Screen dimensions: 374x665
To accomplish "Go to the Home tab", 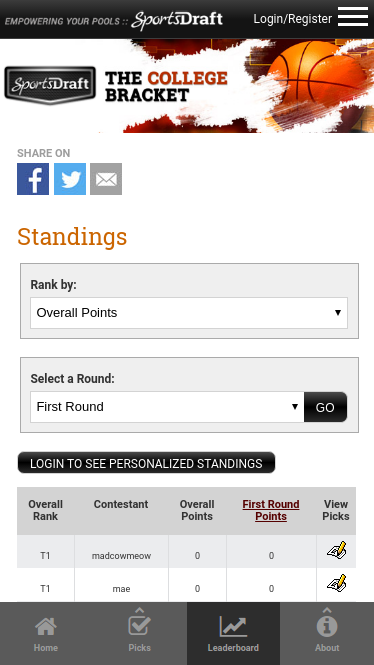I will pyautogui.click(x=46, y=634).
